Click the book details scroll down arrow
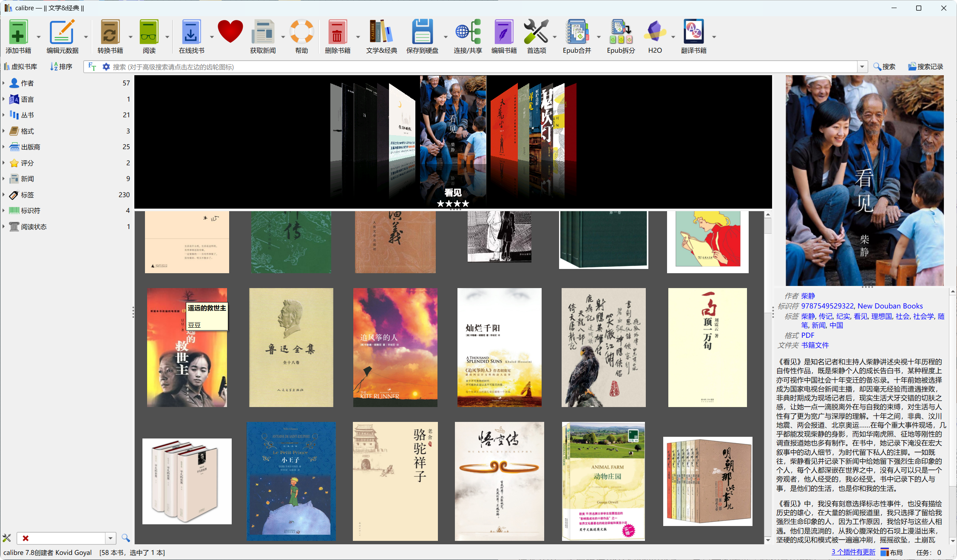 pyautogui.click(x=953, y=540)
